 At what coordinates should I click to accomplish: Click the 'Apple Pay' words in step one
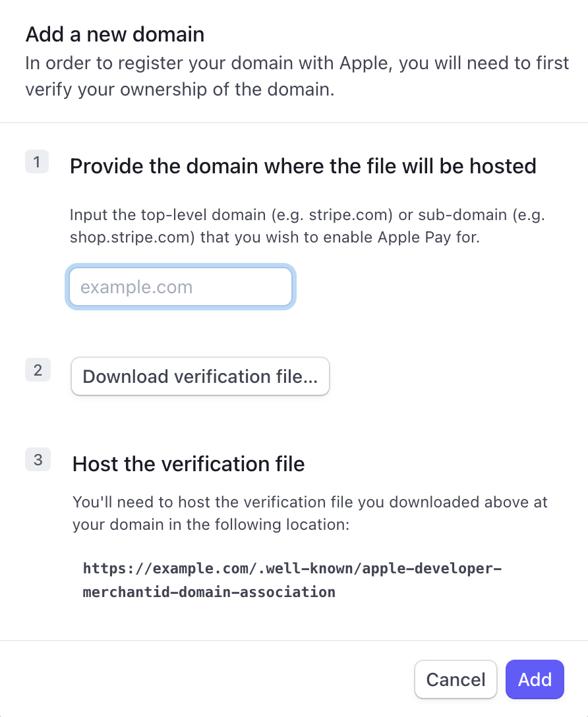coord(414,238)
